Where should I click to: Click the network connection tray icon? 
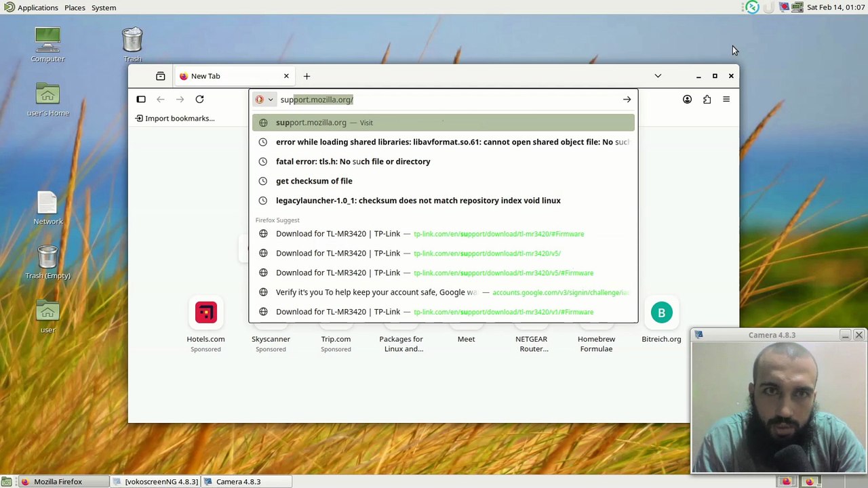(x=797, y=7)
